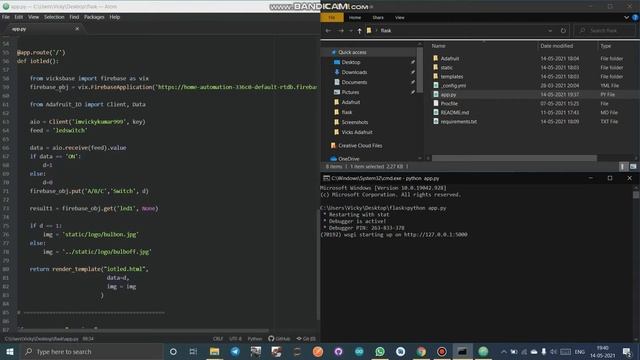The height and width of the screenshot is (360, 640).
Task: Open the Windows Start menu
Action: click(x=10, y=351)
